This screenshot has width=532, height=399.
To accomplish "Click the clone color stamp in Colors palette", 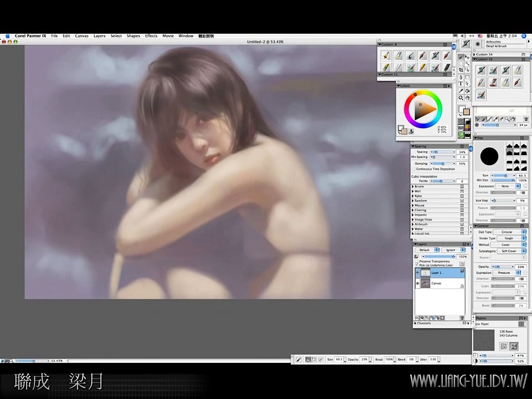I will (411, 132).
